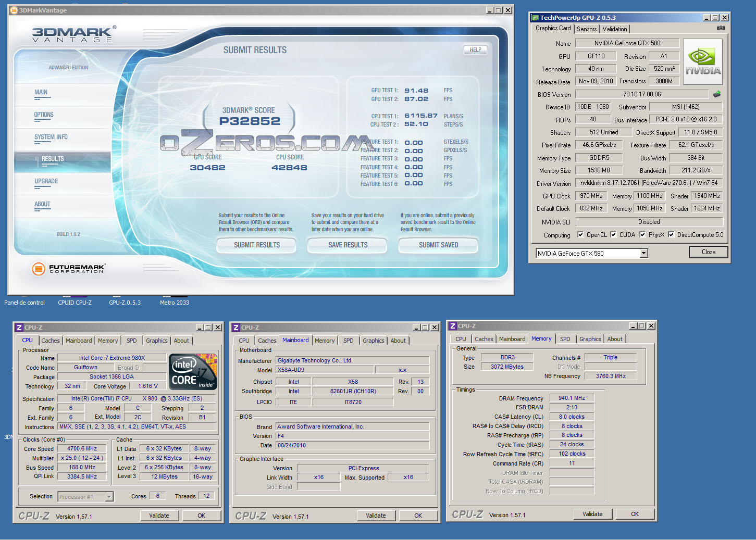Viewport: 756px width, 540px height.
Task: Click the BIOS Date 08/24/2010 field
Action: (353, 445)
